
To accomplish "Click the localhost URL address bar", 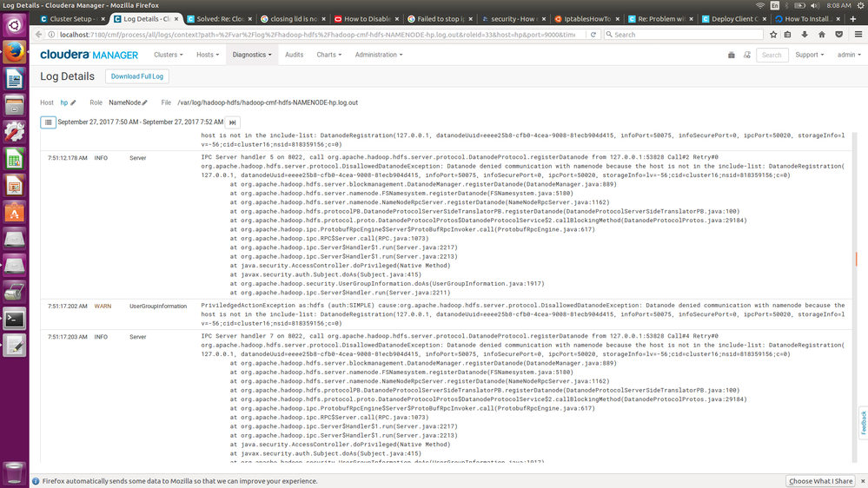I will click(x=315, y=35).
